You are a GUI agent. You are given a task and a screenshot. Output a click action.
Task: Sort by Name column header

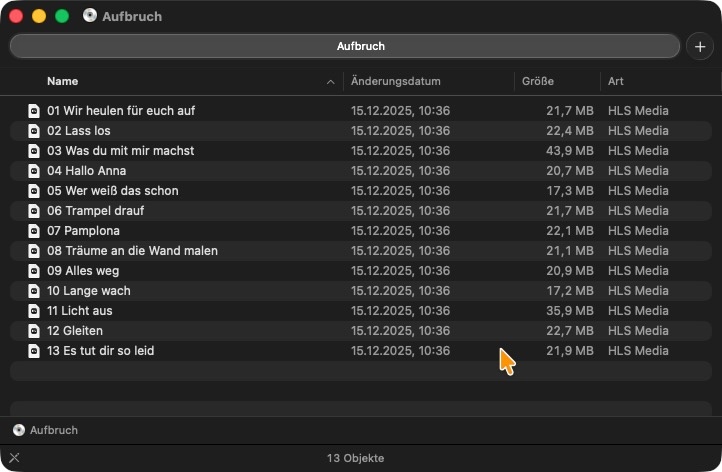62,81
